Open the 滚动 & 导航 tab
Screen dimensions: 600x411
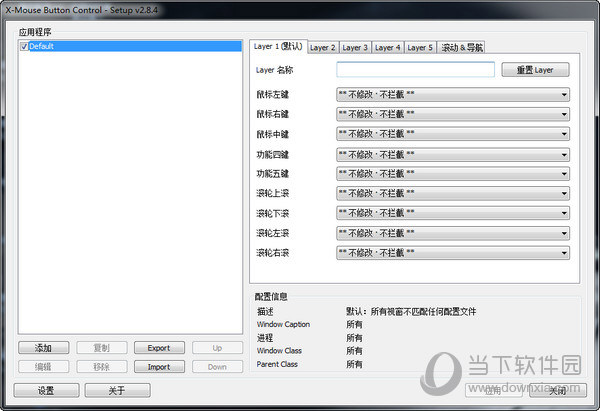(461, 47)
